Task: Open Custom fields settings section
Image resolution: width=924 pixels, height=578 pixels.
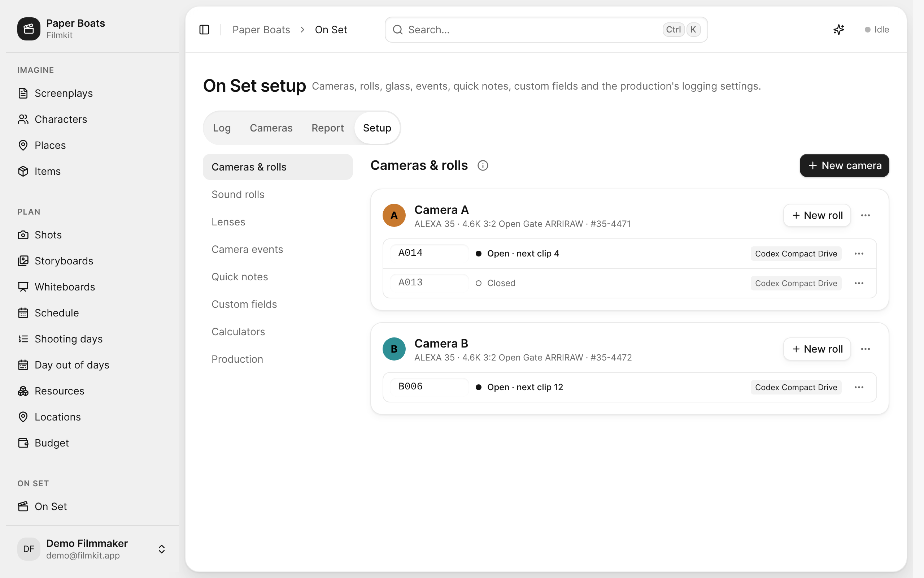Action: [278, 304]
